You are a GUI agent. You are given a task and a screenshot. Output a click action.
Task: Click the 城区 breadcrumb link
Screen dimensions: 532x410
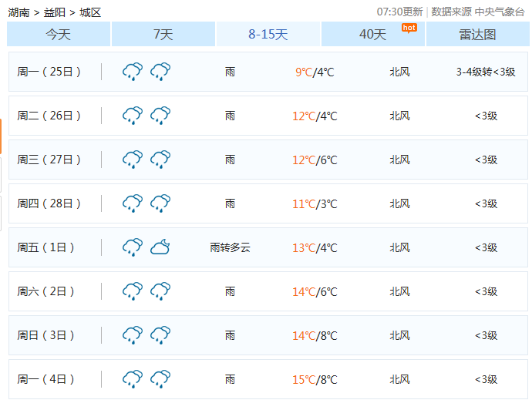(x=90, y=12)
